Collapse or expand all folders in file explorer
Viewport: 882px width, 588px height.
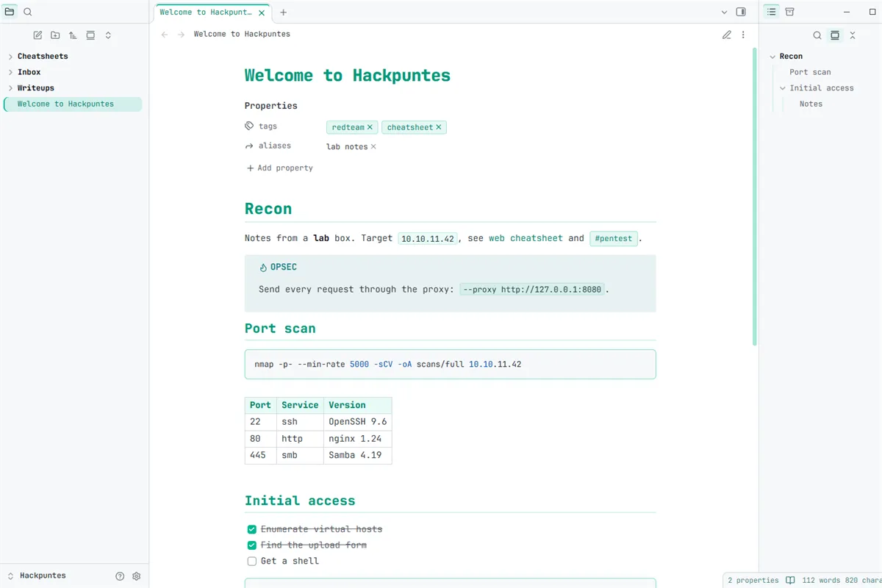[x=108, y=35]
